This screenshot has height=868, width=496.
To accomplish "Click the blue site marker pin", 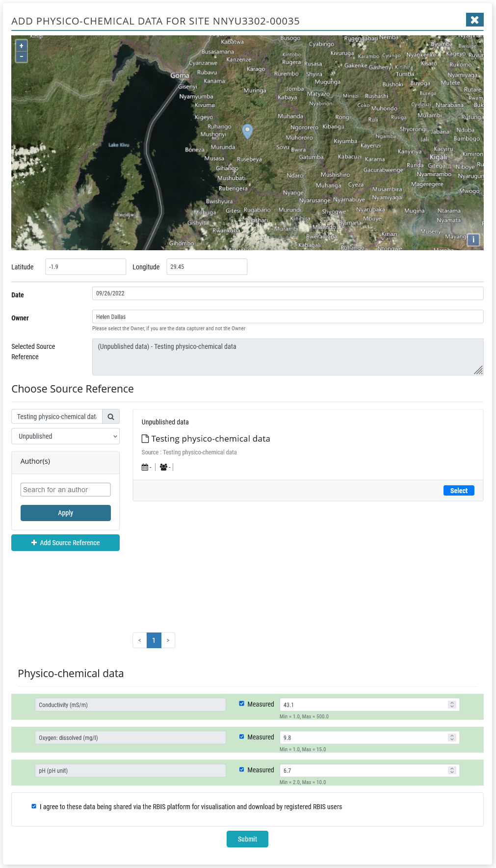I will 248,131.
